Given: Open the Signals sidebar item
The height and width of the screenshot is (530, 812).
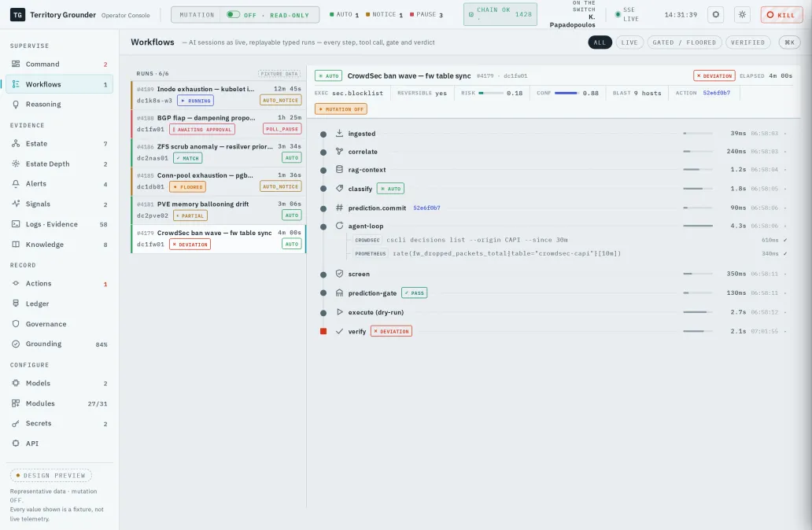Looking at the screenshot, I should [59, 204].
